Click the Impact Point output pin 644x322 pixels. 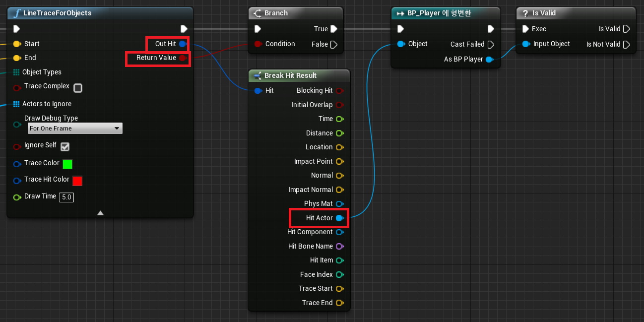pyautogui.click(x=340, y=161)
